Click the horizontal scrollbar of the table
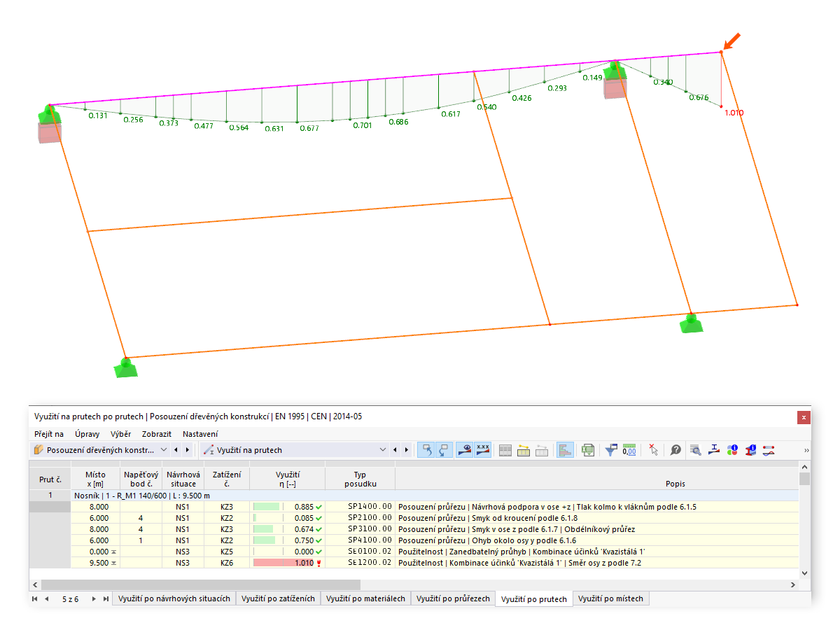Screen dimensions: 840x630 coord(200,584)
